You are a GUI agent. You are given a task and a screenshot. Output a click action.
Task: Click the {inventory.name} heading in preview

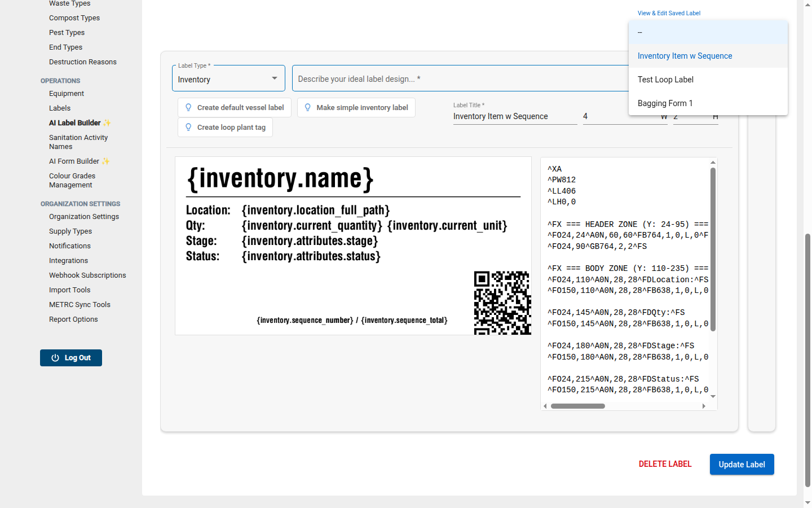(280, 179)
